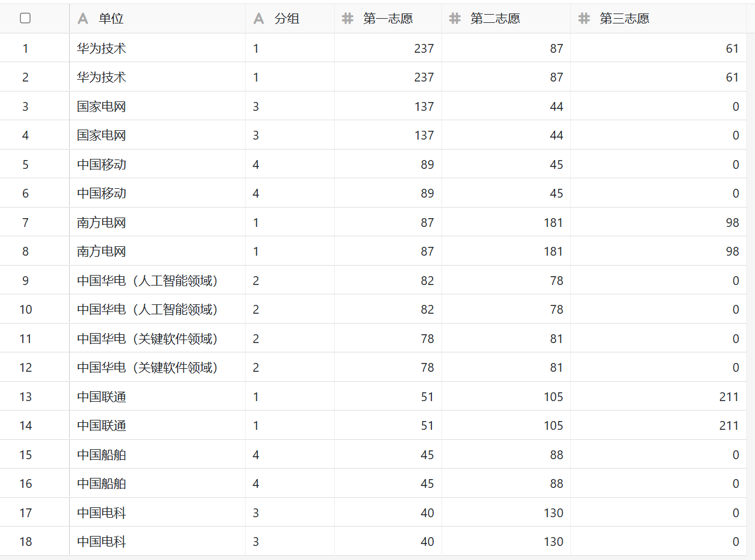This screenshot has width=755, height=560.
Task: Select 第二志愿 value 130 in row 17
Action: [553, 513]
